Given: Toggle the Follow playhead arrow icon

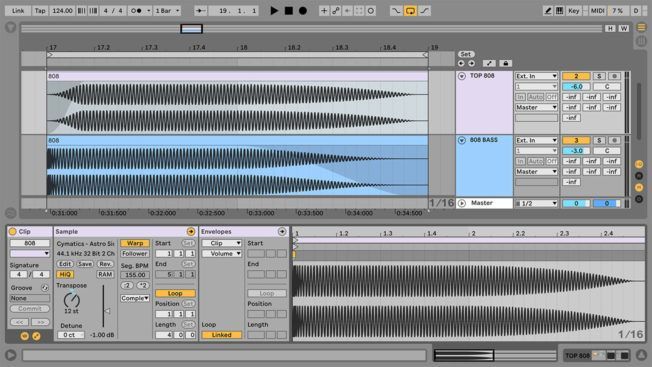Looking at the screenshot, I should 200,11.
